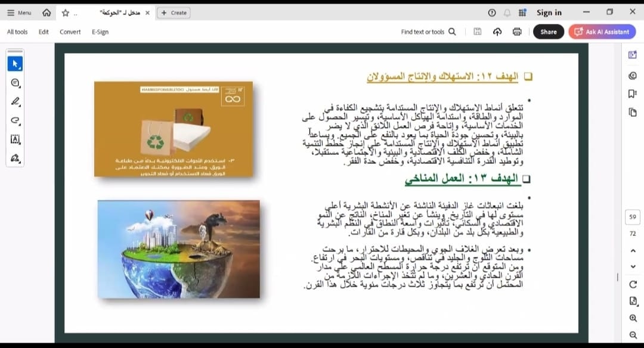Star this document as a favorite
The image size is (644, 348).
pyautogui.click(x=66, y=13)
